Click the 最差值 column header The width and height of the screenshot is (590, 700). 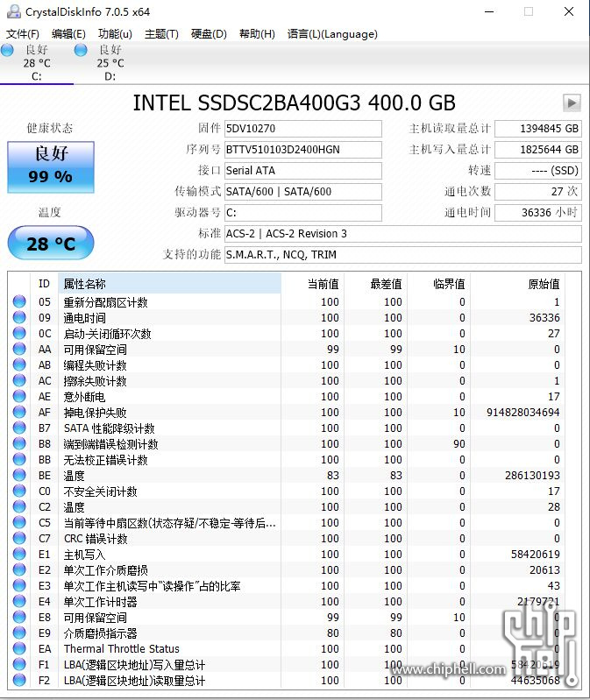pos(375,284)
